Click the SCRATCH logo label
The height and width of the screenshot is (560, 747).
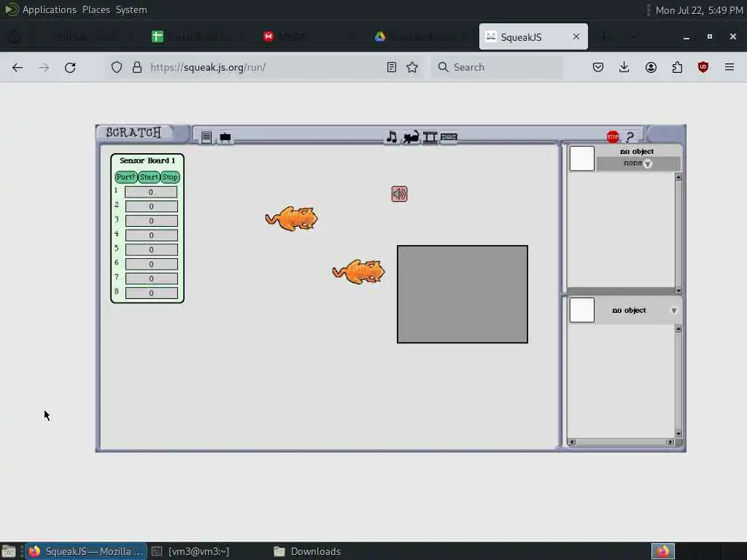133,133
